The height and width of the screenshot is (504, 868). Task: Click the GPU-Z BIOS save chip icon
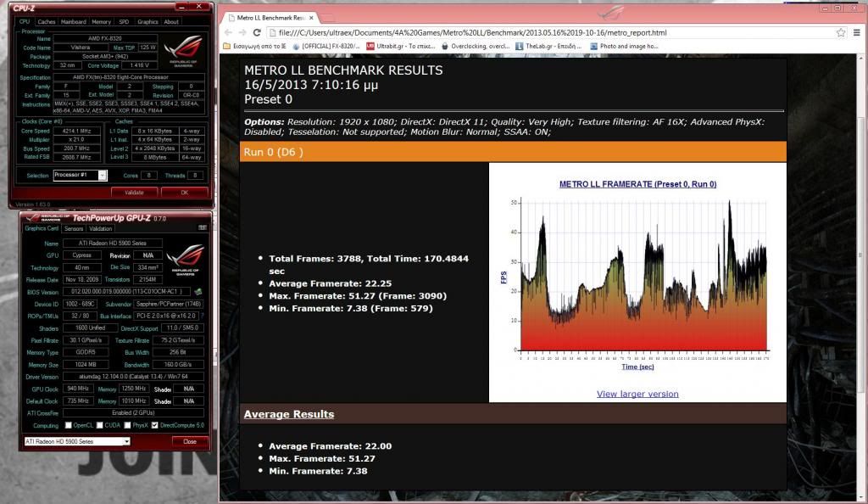click(x=198, y=291)
